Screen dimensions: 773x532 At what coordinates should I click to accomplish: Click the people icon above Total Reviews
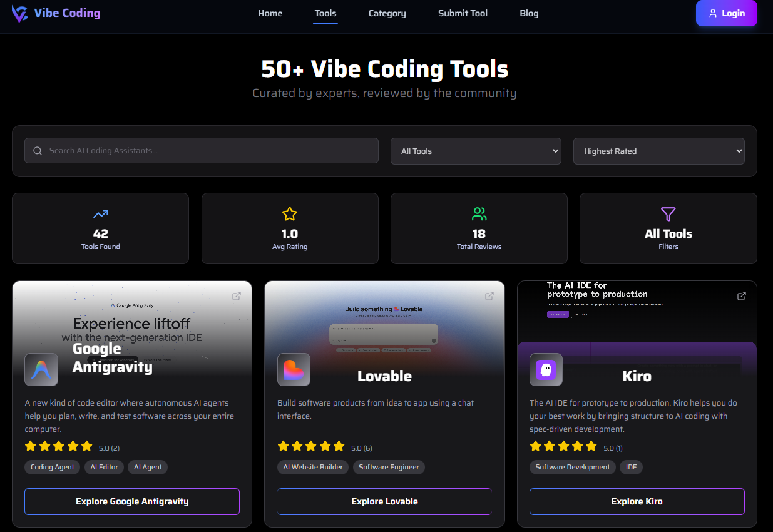[479, 213]
